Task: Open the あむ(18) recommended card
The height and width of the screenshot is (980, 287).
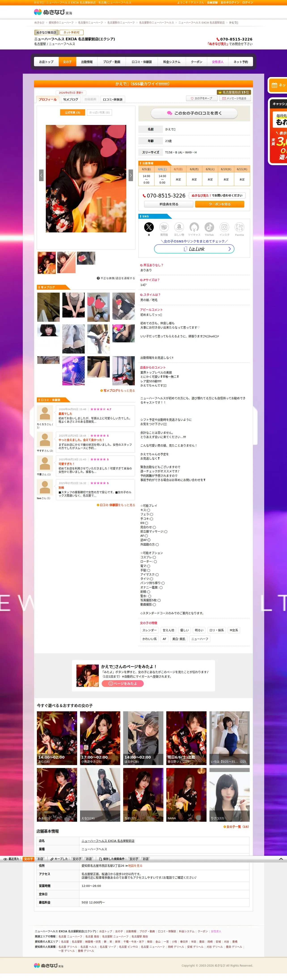Action: pos(57,738)
